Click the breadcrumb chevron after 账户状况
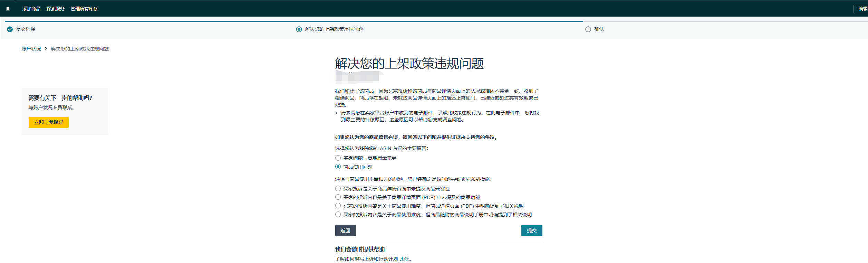This screenshot has height=263, width=868. (x=46, y=49)
